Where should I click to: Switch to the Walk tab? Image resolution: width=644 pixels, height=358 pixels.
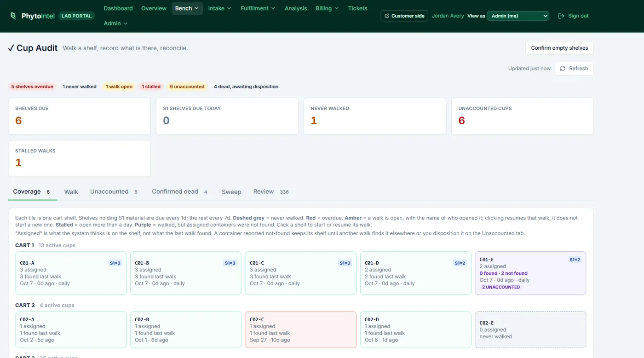click(x=71, y=192)
